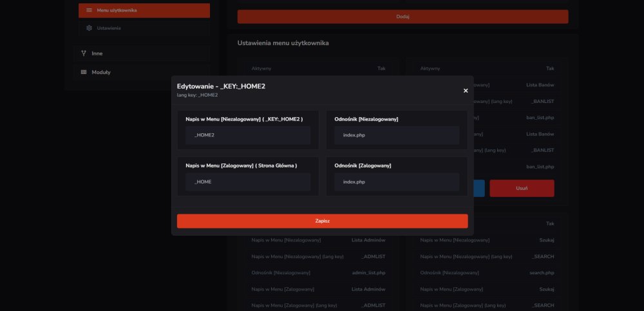Edit the Napis w Menu [Niezalogowany] field _HOME2
644x311 pixels.
[248, 135]
